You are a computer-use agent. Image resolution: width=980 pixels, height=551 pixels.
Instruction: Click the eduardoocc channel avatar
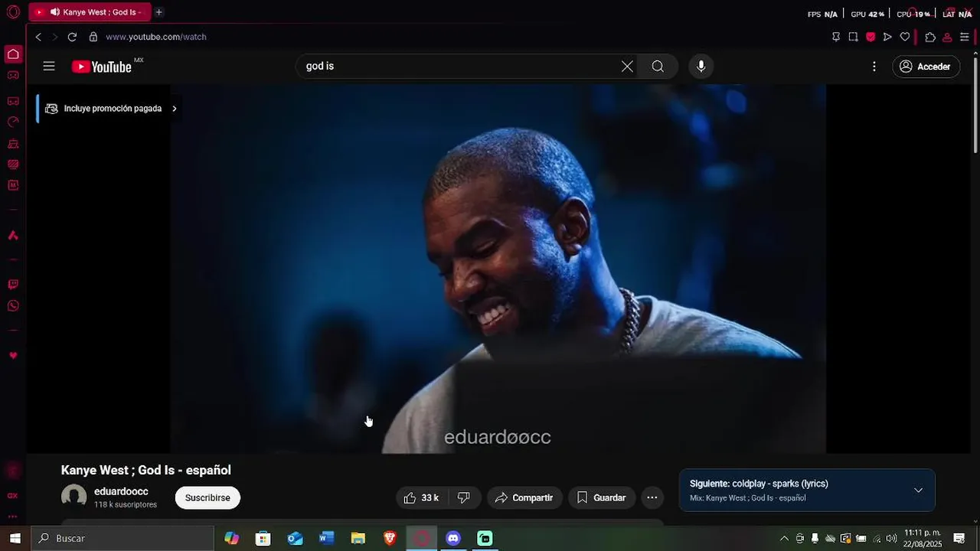[74, 497]
